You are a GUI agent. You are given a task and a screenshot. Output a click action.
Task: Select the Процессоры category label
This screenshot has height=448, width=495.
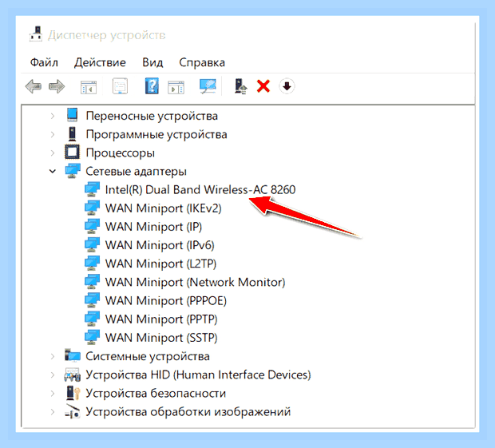(x=121, y=153)
